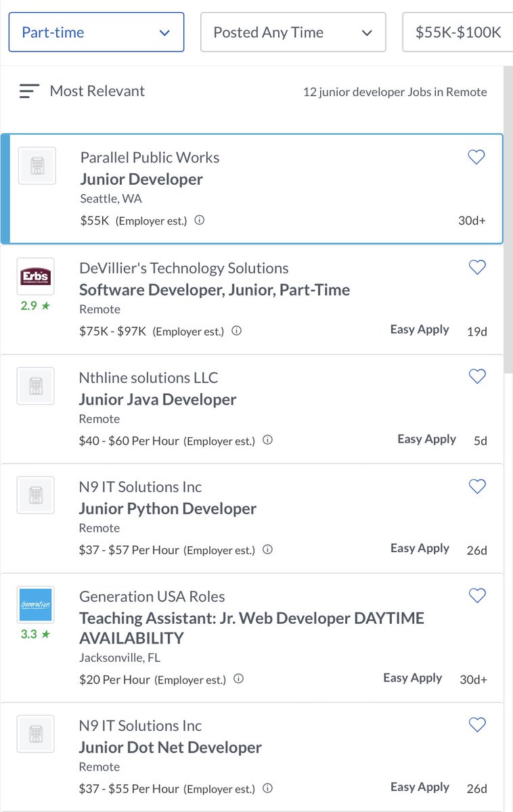
Task: Open the $55K-$100K salary filter
Action: coord(458,32)
